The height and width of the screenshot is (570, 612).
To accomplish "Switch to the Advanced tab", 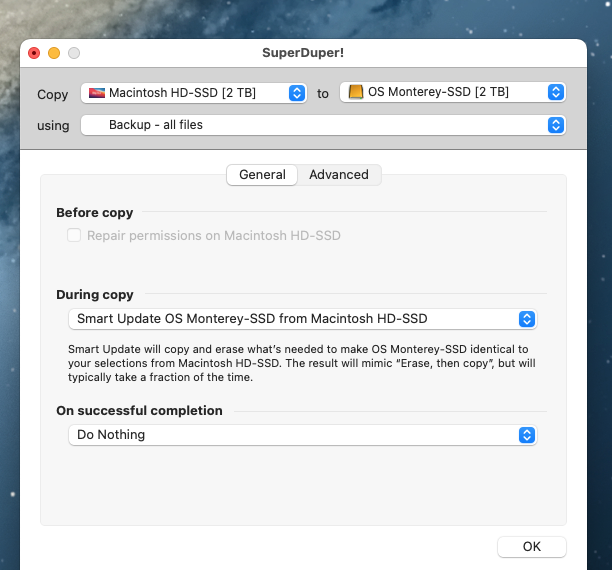I will pos(339,175).
